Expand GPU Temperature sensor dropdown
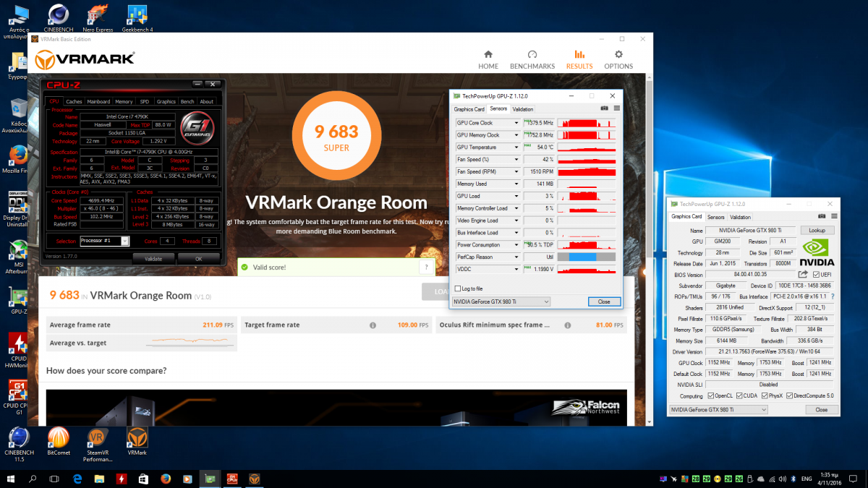This screenshot has height=488, width=868. tap(516, 147)
